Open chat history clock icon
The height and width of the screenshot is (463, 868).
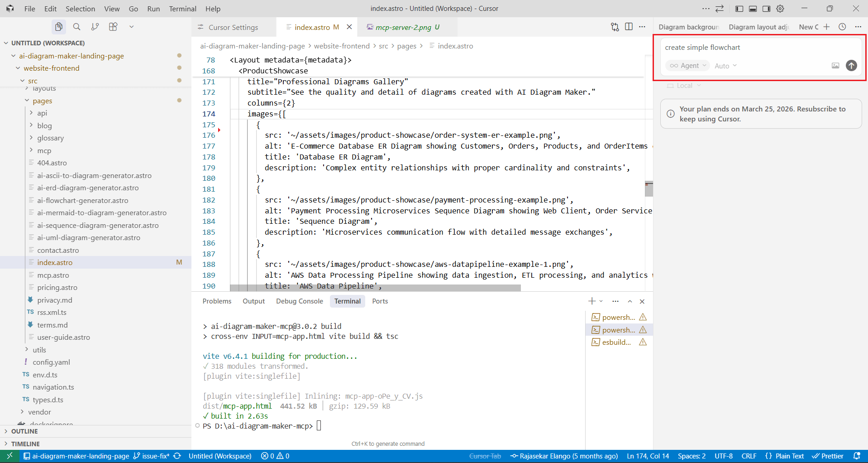(842, 27)
